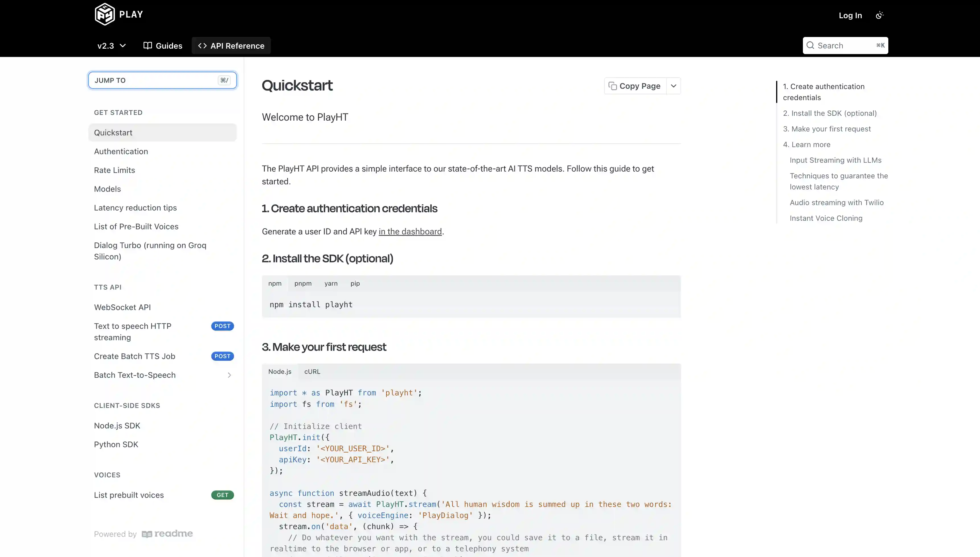Click the Quickstart page heading
The height and width of the screenshot is (557, 980).
pos(297,85)
